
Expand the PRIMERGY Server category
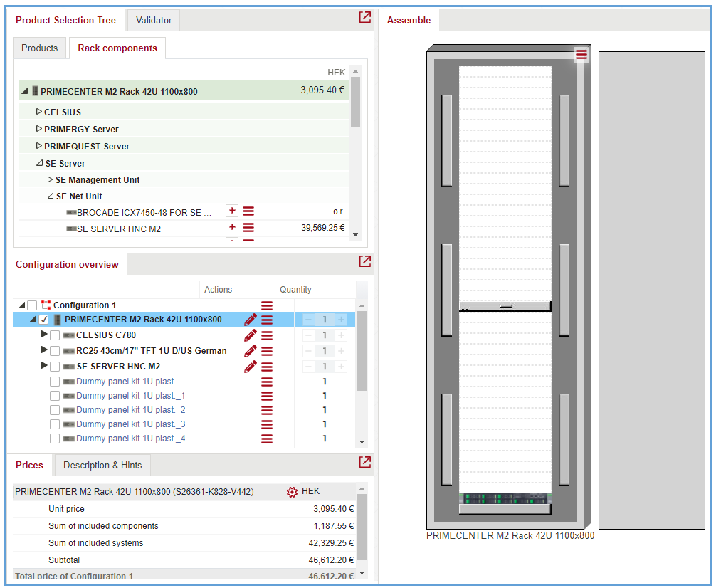(x=39, y=129)
